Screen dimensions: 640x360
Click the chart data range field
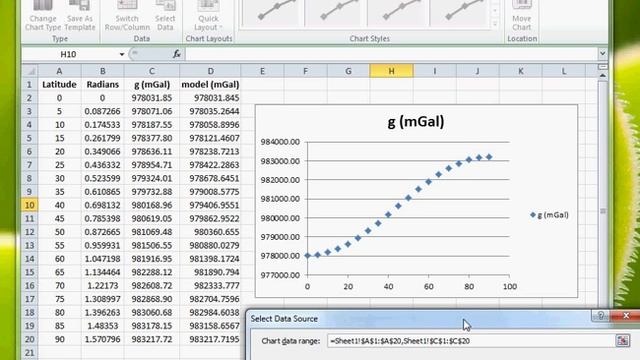[x=470, y=341]
